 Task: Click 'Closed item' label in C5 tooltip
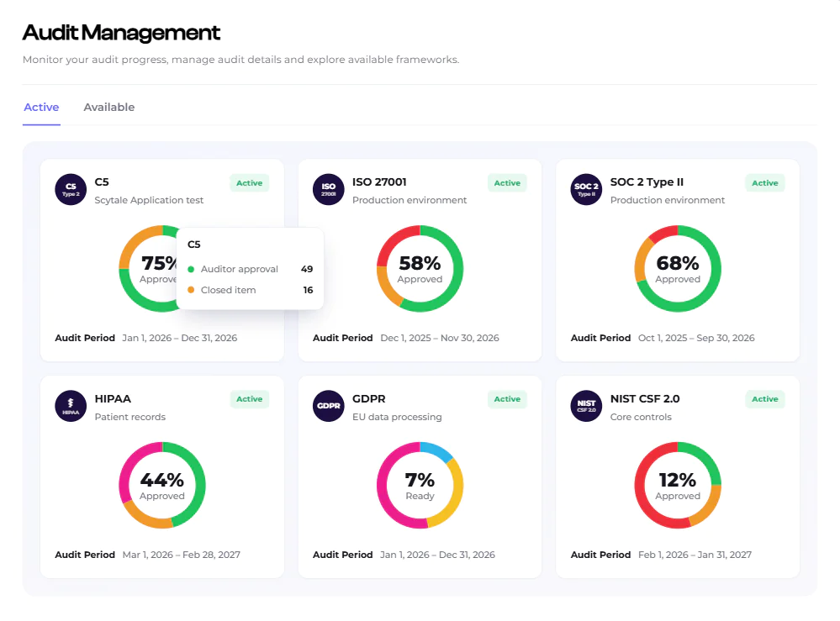228,290
